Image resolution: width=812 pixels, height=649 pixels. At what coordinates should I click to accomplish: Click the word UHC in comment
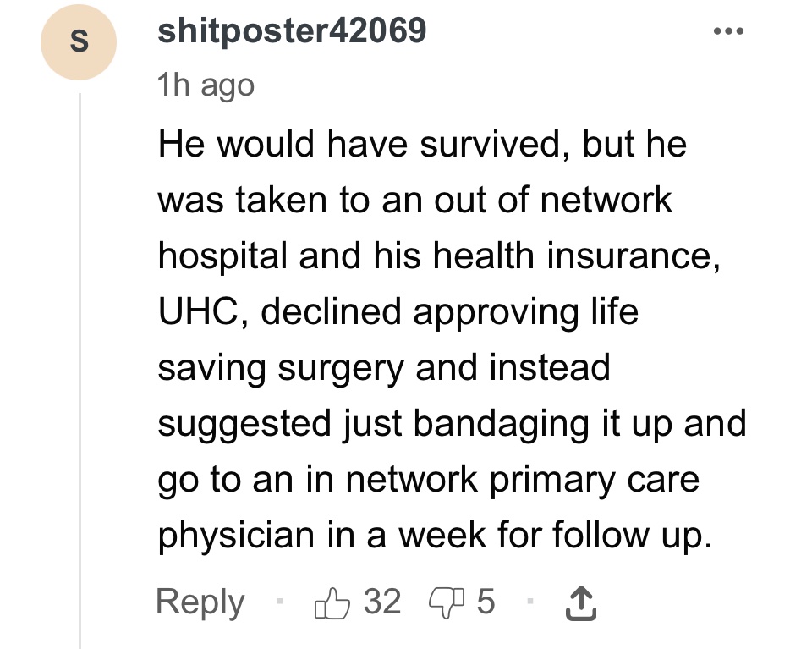198,312
